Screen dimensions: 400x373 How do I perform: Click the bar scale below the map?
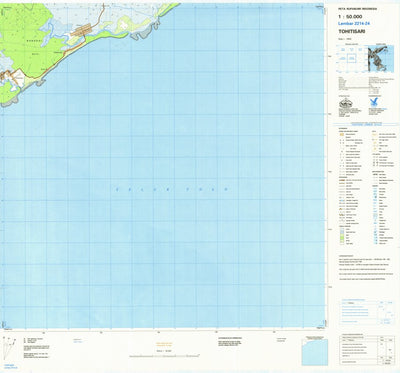[164, 356]
